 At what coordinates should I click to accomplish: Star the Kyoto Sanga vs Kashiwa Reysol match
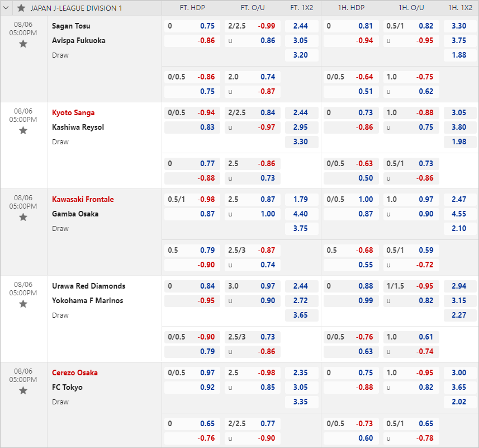(23, 131)
